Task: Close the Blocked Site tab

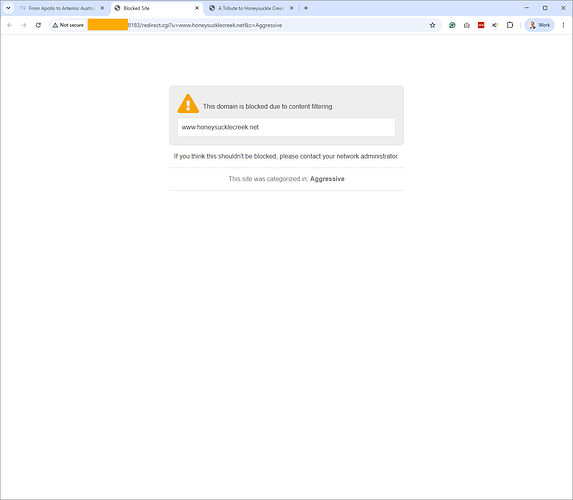Action: click(197, 8)
